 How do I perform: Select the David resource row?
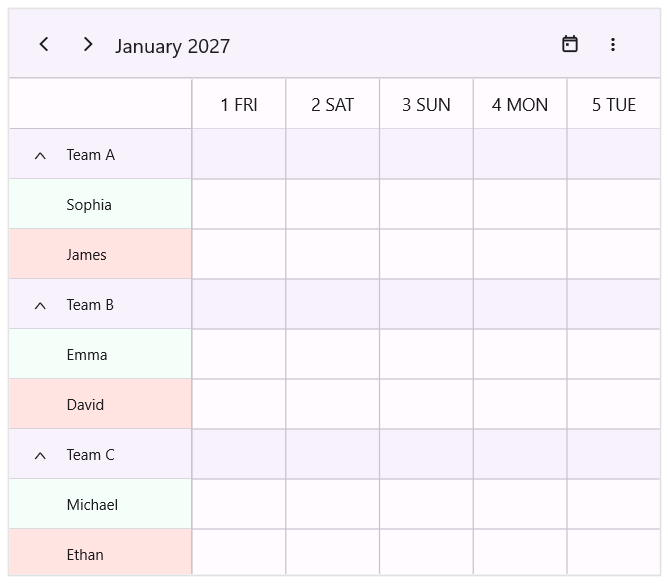point(100,404)
